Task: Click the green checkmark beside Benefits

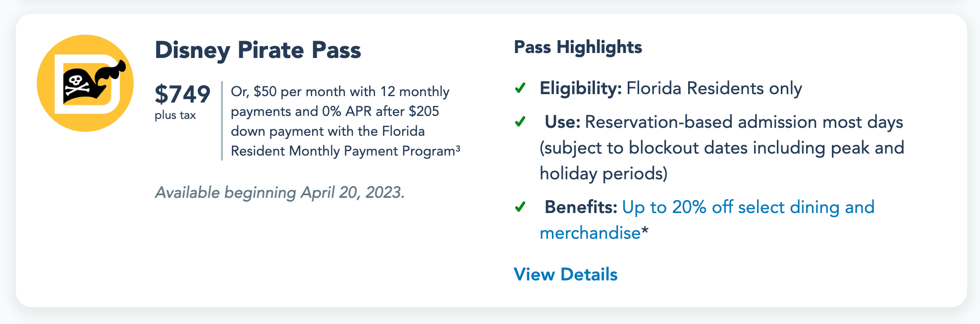Action: pos(520,207)
